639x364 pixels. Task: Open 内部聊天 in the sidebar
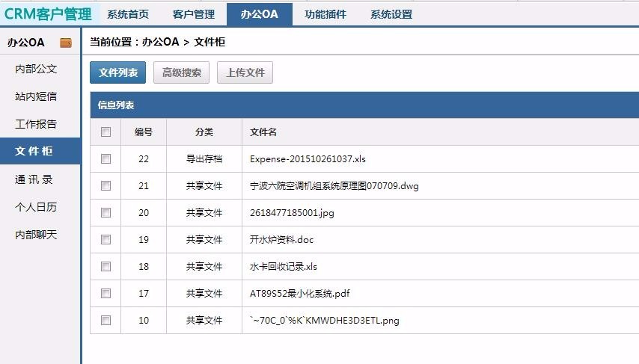tap(36, 235)
